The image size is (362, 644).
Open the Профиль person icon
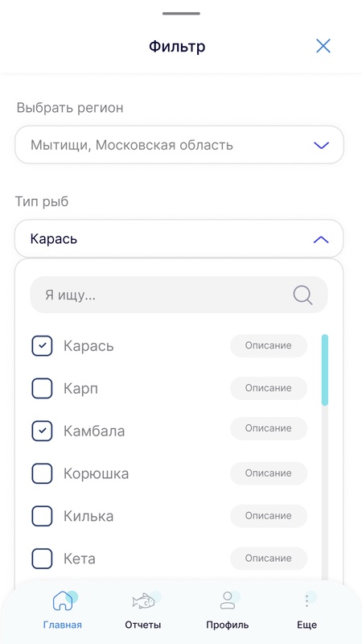click(228, 600)
